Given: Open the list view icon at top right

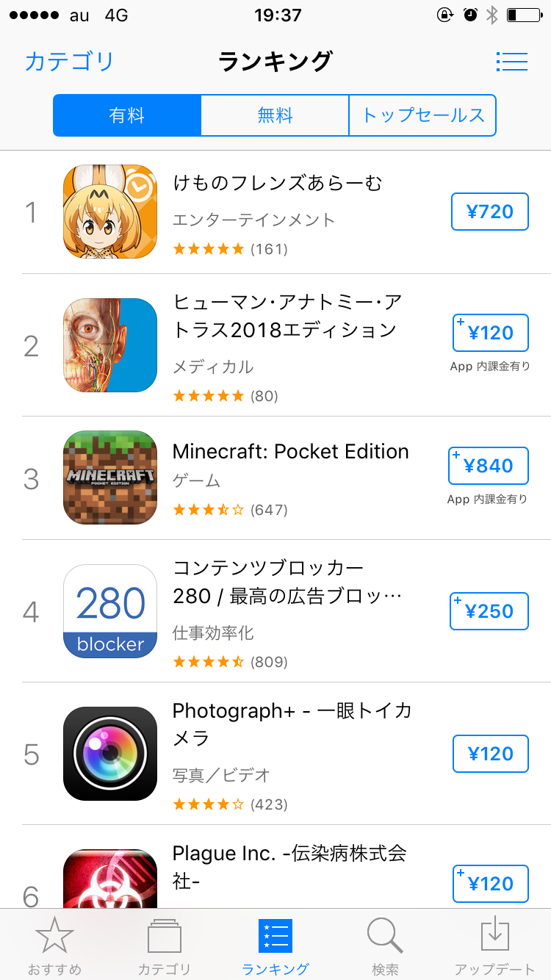Looking at the screenshot, I should (x=512, y=62).
